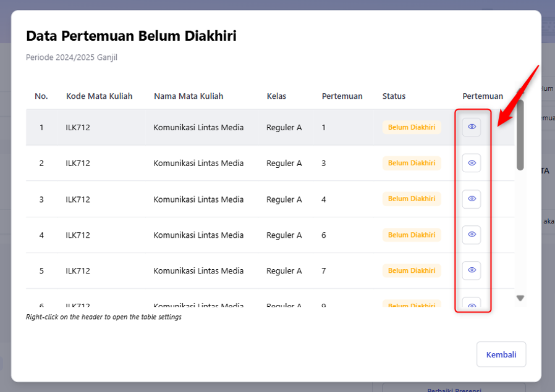This screenshot has height=392, width=555.
Task: View meeting 6 using eye icon
Action: (x=472, y=235)
